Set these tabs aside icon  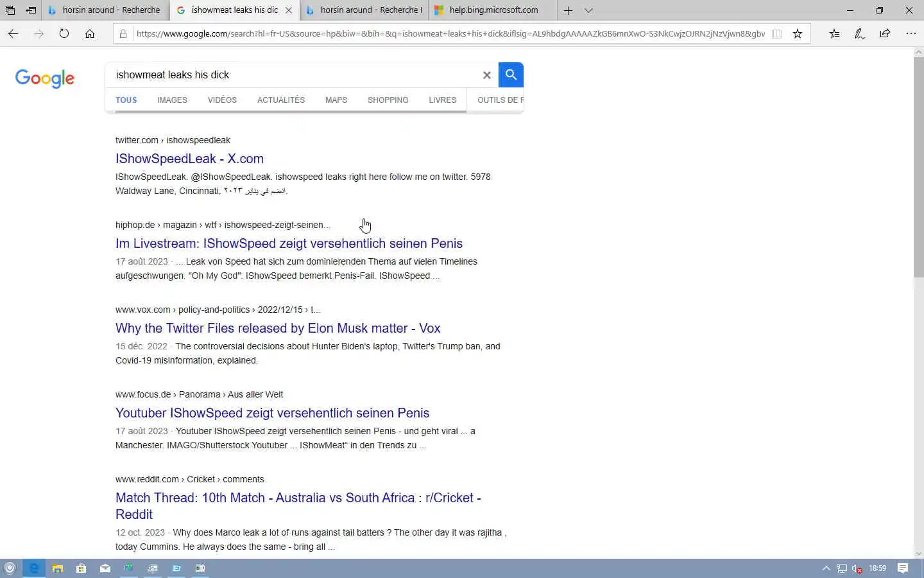tap(31, 10)
